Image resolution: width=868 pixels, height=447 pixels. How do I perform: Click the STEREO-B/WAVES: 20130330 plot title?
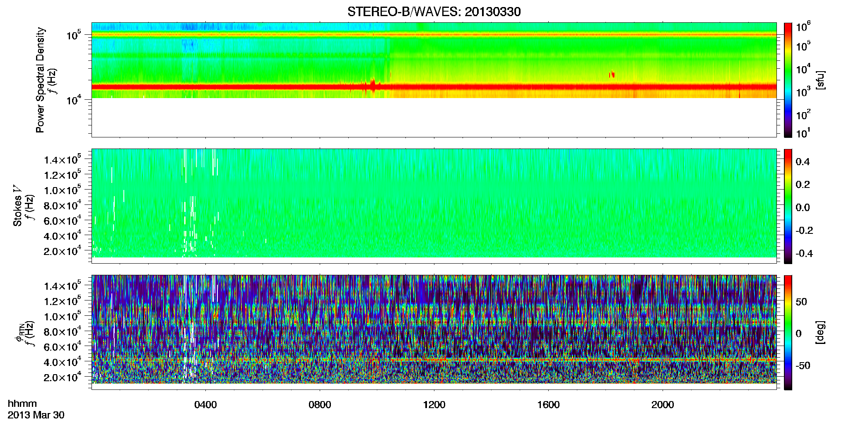pos(434,12)
